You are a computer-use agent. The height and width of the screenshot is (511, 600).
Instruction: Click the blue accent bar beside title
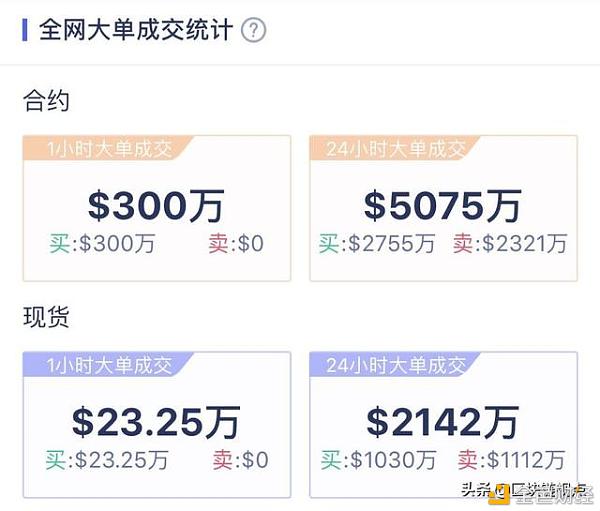25,30
